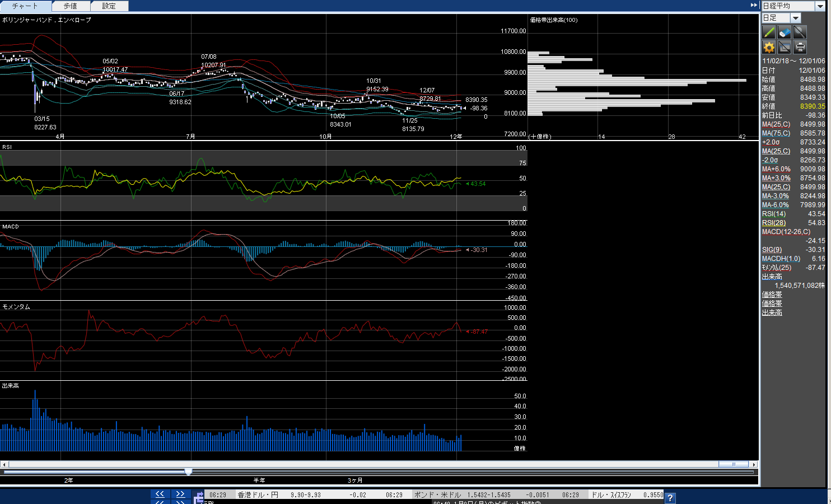This screenshot has height=504, width=831.
Task: Expand the 日足 timeframe dropdown
Action: click(x=796, y=18)
